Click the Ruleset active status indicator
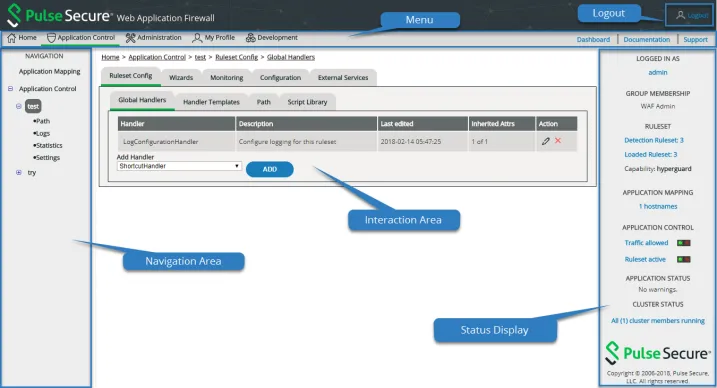The height and width of the screenshot is (388, 717). click(684, 260)
